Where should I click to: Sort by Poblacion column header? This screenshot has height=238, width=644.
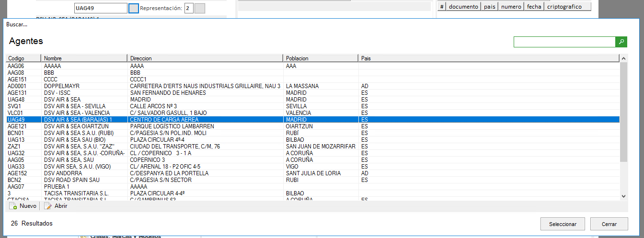[x=321, y=58]
